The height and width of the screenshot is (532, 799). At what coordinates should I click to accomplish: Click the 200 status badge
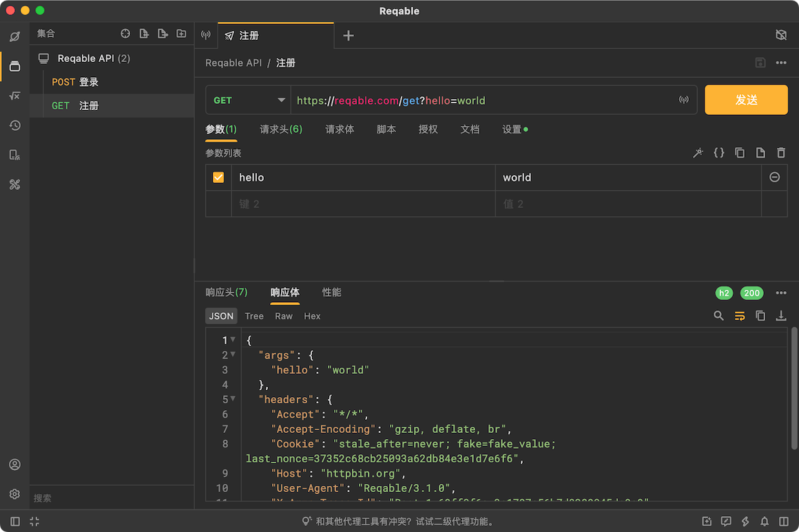[751, 292]
